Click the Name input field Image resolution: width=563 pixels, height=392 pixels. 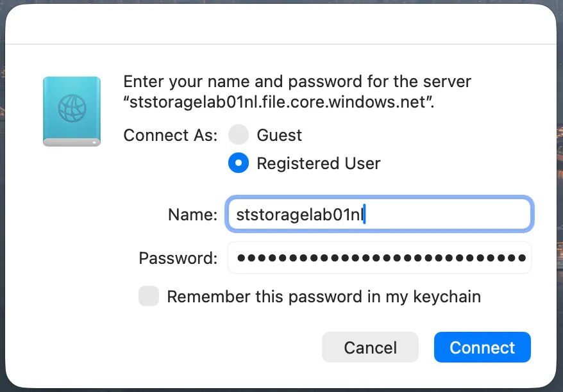[380, 214]
